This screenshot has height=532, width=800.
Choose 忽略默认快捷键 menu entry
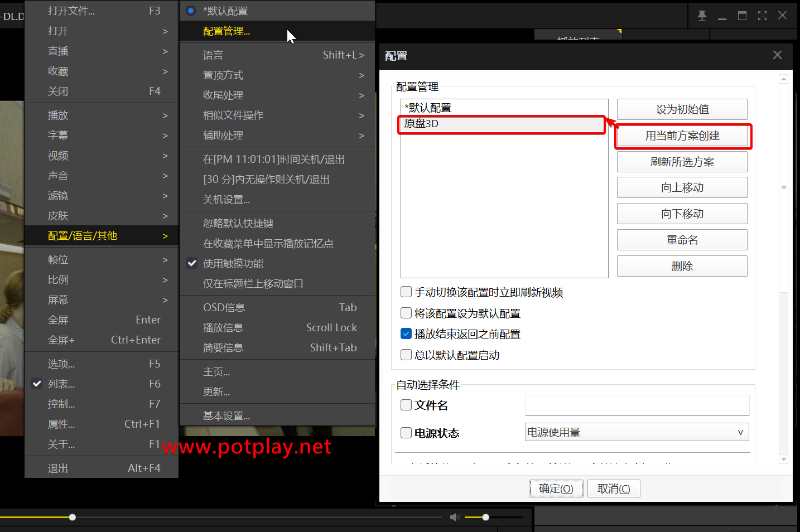coord(277,224)
